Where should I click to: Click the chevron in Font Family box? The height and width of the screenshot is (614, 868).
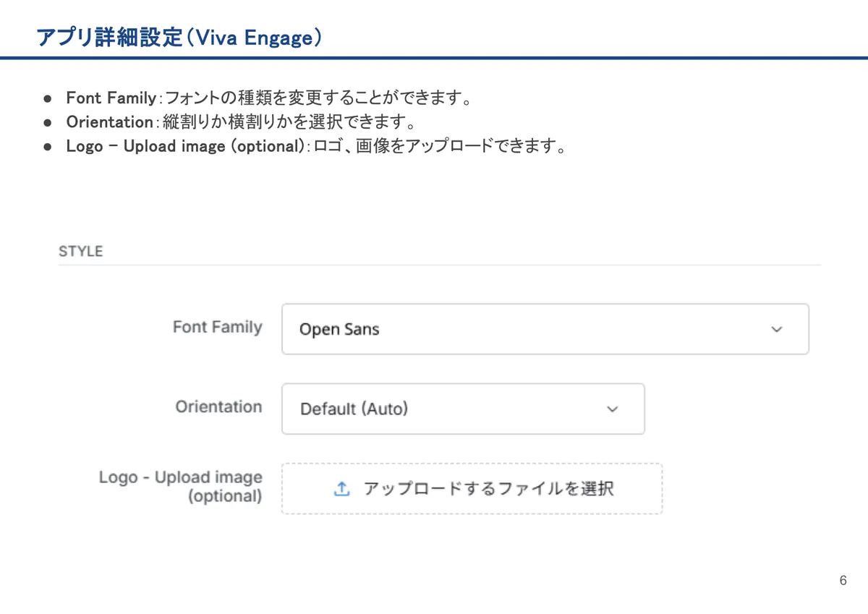777,329
